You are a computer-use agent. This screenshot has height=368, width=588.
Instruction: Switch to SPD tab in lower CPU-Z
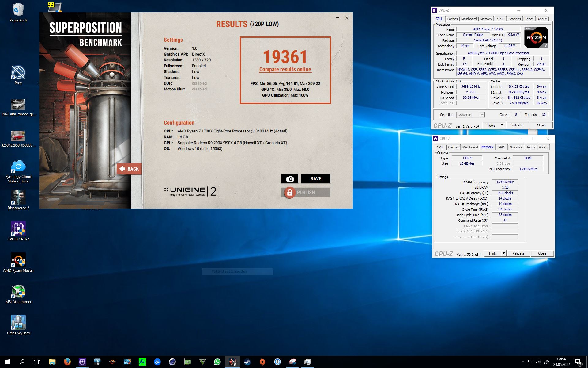tap(501, 147)
